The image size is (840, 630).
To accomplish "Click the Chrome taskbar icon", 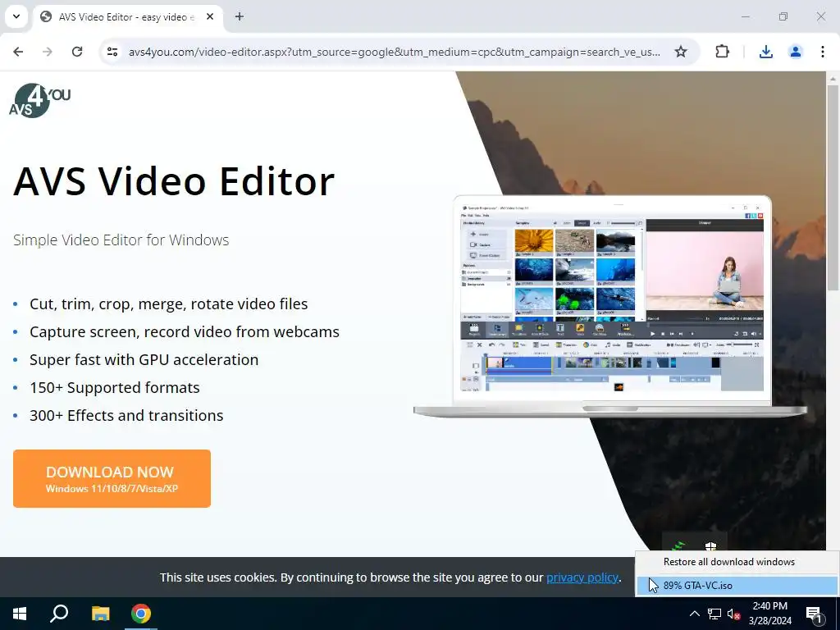I will 141,614.
